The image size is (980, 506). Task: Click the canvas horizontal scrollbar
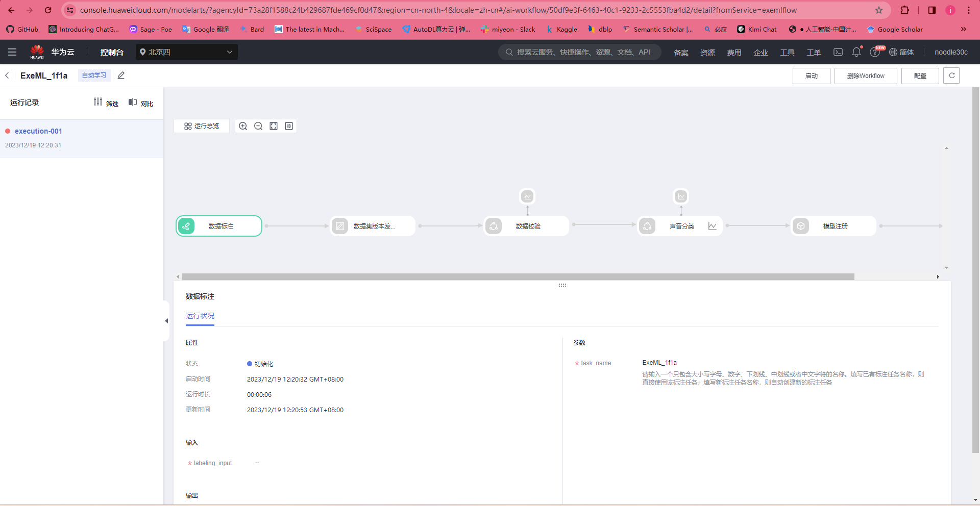[x=518, y=276]
